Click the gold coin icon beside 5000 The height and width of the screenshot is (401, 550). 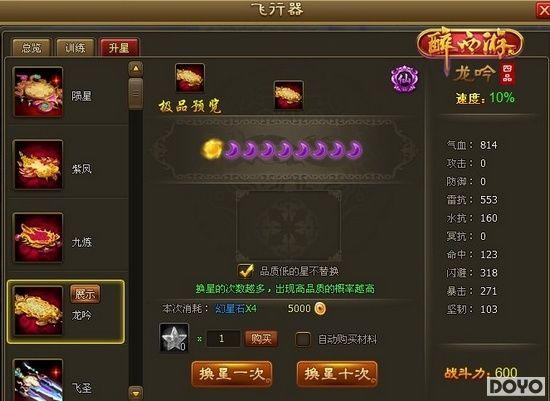[x=320, y=308]
